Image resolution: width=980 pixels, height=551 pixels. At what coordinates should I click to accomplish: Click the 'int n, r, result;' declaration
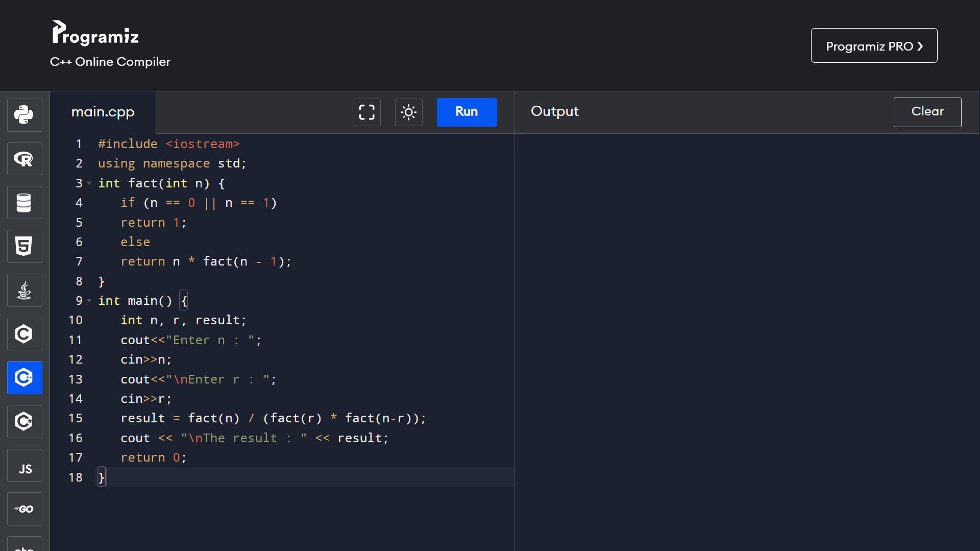(183, 320)
